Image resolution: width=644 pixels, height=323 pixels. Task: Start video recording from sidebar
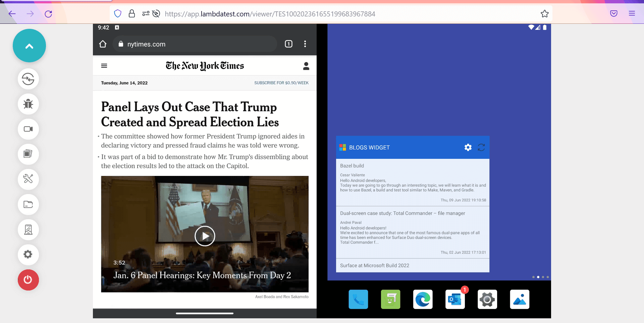(x=28, y=129)
